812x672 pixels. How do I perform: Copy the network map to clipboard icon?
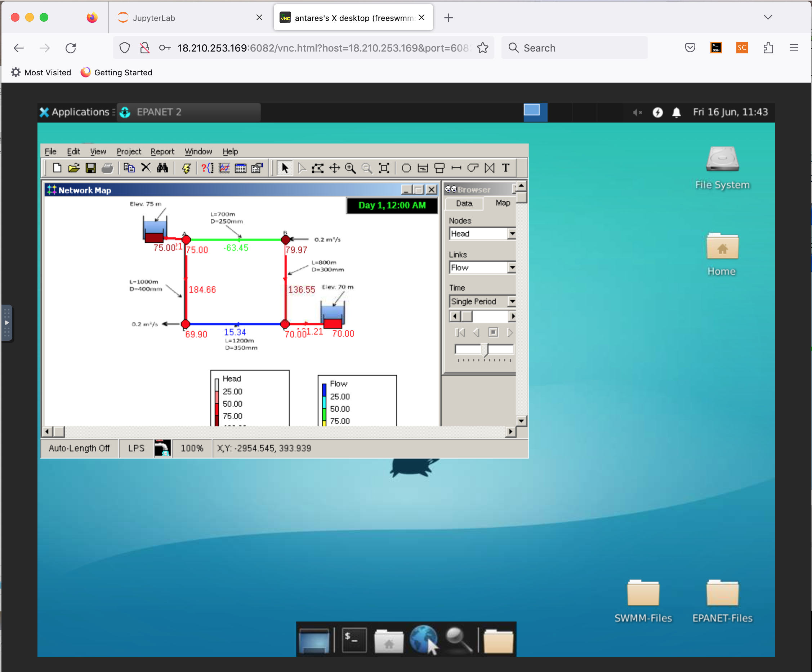click(x=129, y=168)
